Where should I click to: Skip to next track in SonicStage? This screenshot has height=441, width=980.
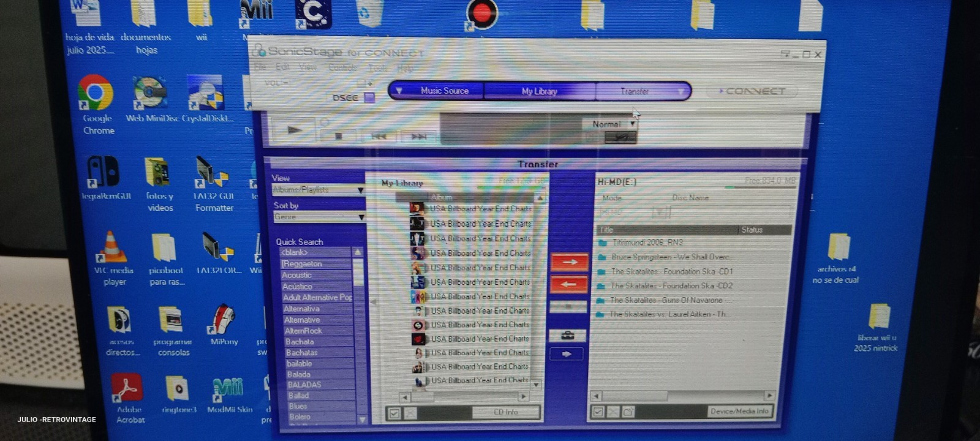point(419,136)
